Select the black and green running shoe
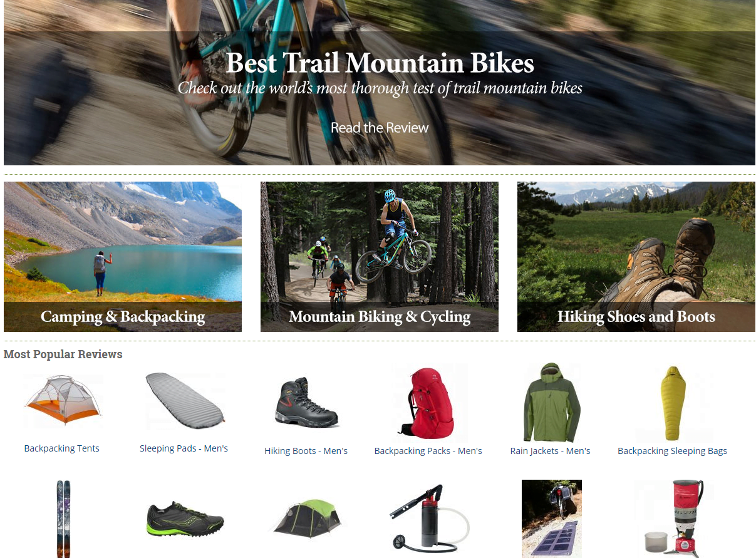Viewport: 756px width, 558px height. click(185, 519)
